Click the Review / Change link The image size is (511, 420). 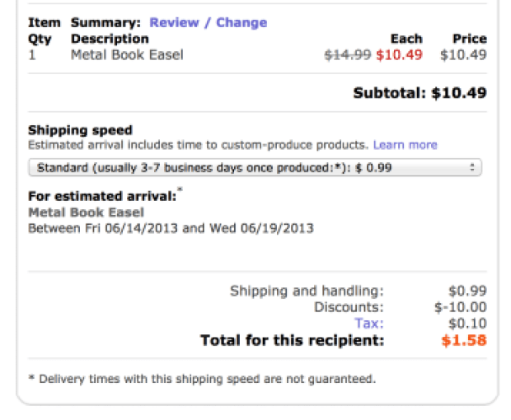click(x=208, y=23)
